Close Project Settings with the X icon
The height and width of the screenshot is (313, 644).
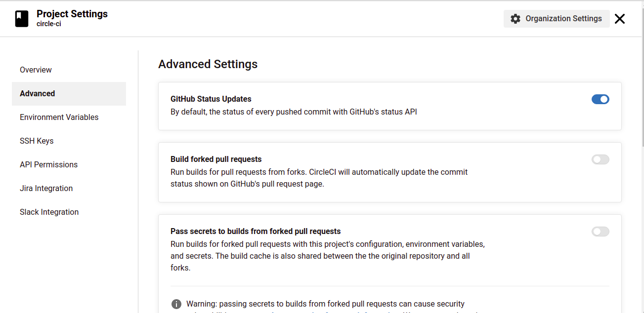click(619, 19)
